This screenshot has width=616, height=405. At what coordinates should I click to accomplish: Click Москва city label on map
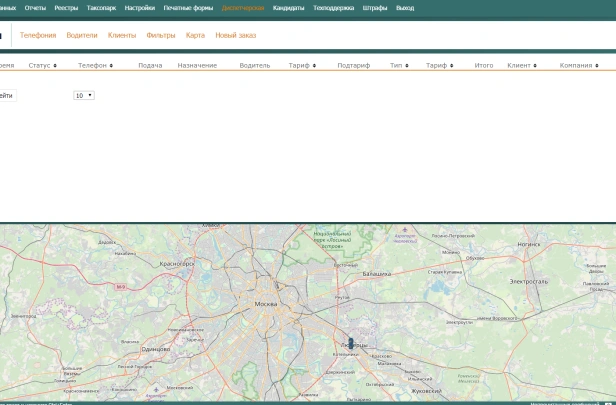pyautogui.click(x=266, y=303)
